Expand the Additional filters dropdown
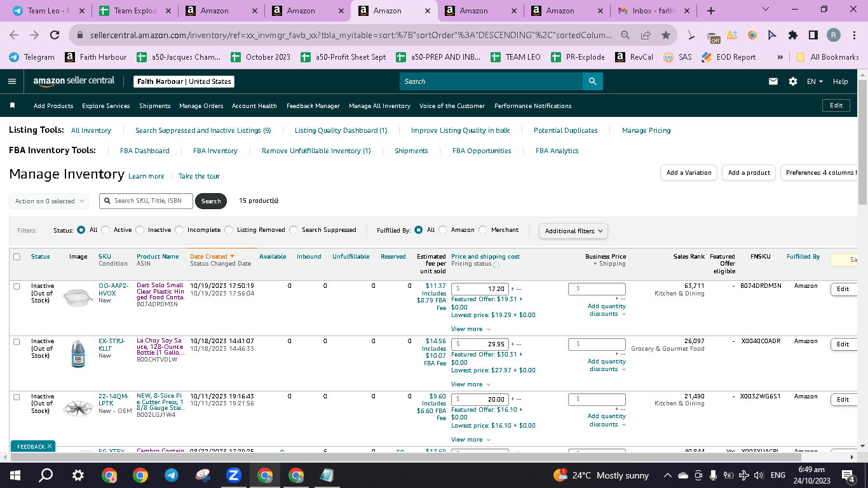 tap(573, 231)
